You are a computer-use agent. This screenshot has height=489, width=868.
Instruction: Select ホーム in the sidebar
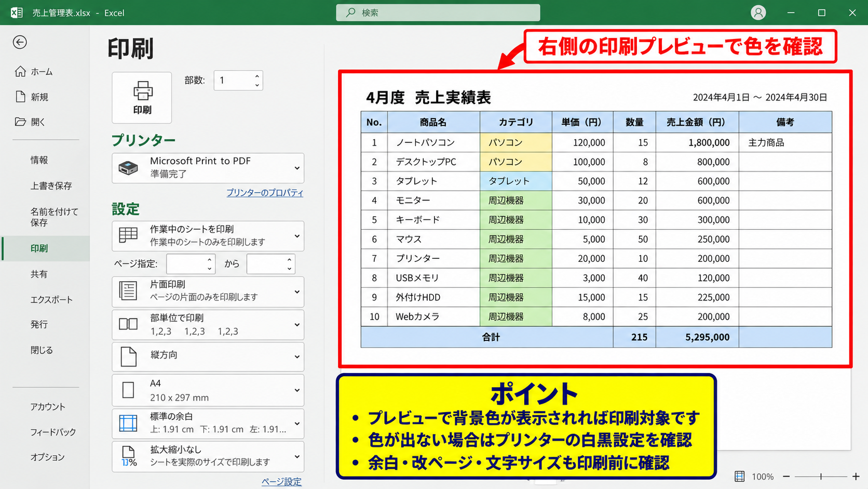[x=42, y=72]
